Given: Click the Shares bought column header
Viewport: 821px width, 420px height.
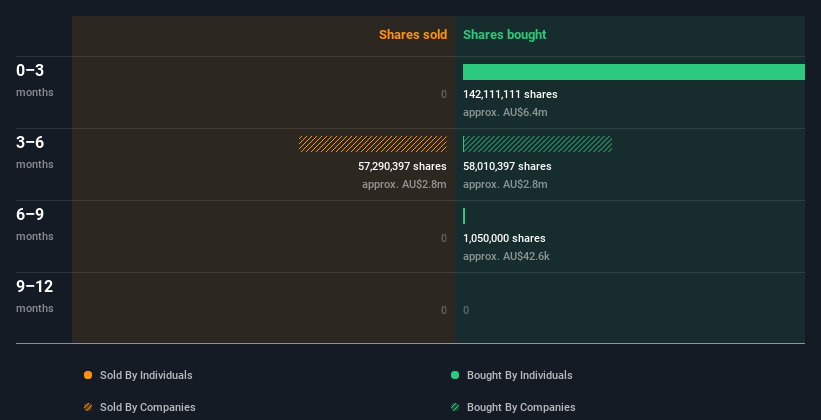Looking at the screenshot, I should [504, 35].
